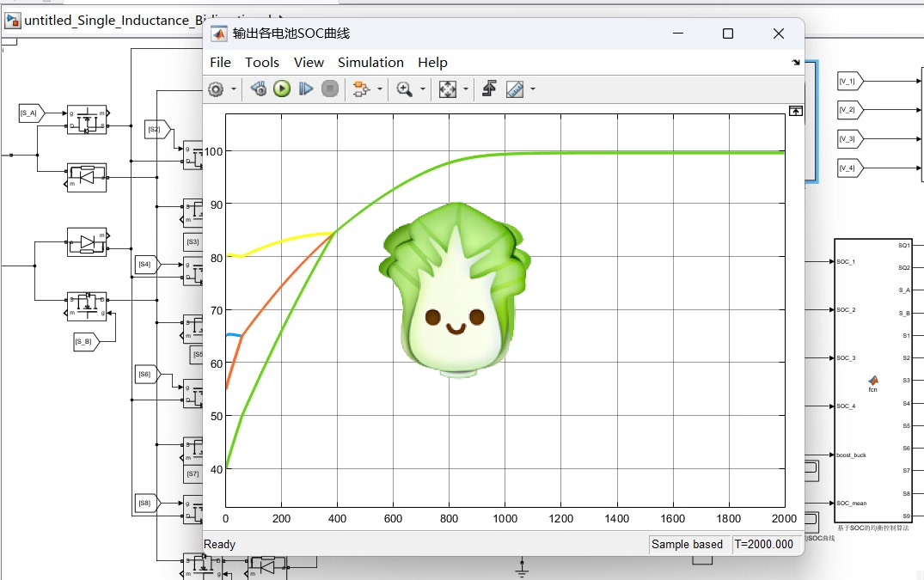The image size is (924, 580).
Task: Click the SOC_mean port label
Action: pos(852,503)
